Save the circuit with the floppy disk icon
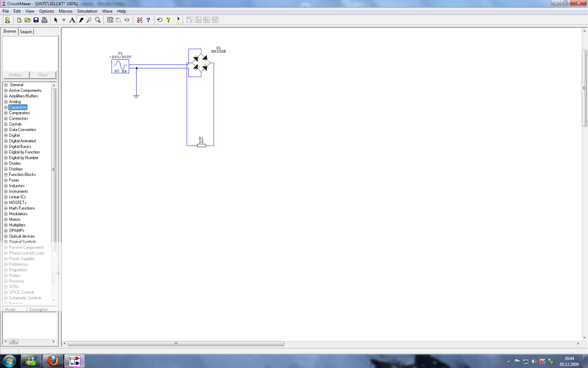Image resolution: width=588 pixels, height=368 pixels. pyautogui.click(x=36, y=20)
